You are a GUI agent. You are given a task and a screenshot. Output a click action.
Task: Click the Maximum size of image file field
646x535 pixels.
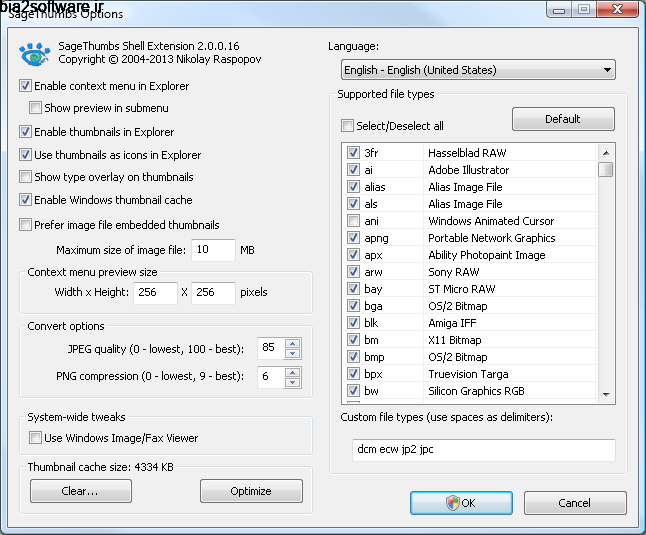213,250
